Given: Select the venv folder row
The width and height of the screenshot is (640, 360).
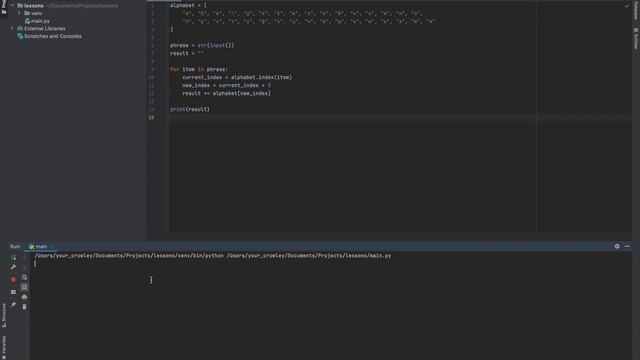Looking at the screenshot, I should pos(33,13).
